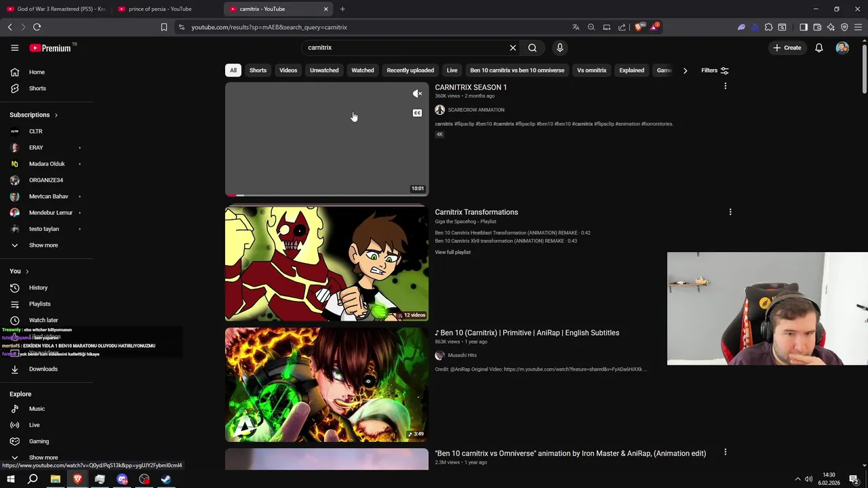Reload the page
Image resolution: width=868 pixels, height=488 pixels.
coord(37,27)
